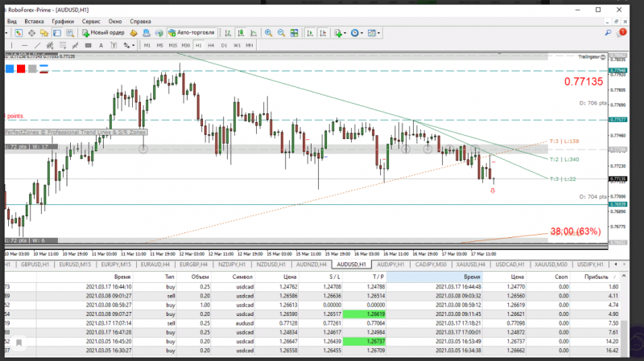644x361 pixels.
Task: Click the Новый ордер button
Action: [103, 33]
